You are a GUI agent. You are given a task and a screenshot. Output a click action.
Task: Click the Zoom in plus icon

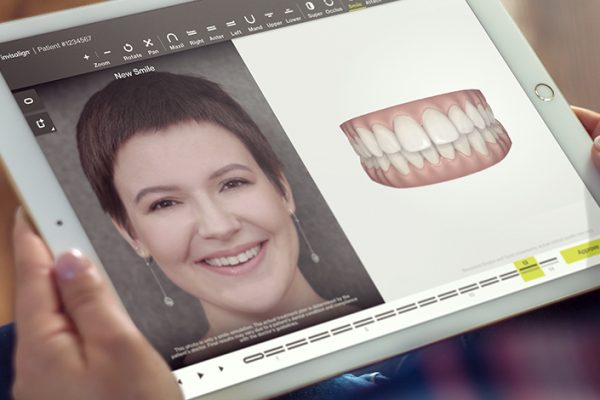pyautogui.click(x=86, y=57)
